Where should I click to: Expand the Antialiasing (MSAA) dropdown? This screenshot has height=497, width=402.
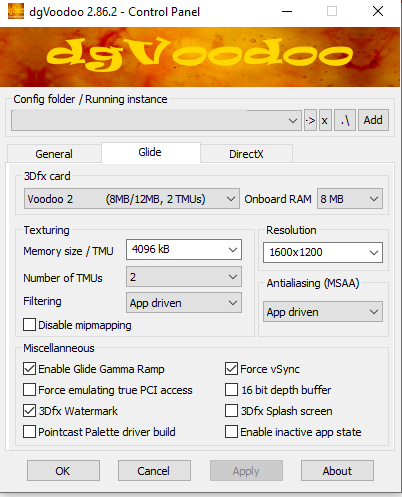pos(323,312)
